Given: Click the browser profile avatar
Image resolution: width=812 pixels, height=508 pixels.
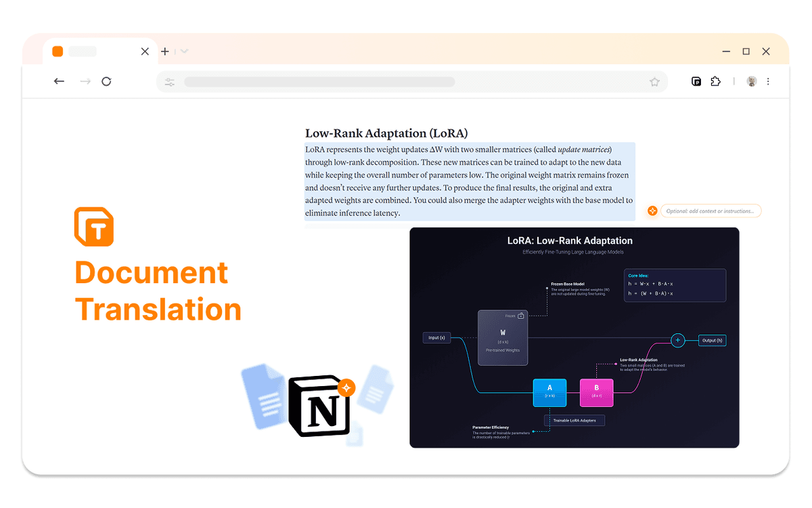Looking at the screenshot, I should 751,81.
